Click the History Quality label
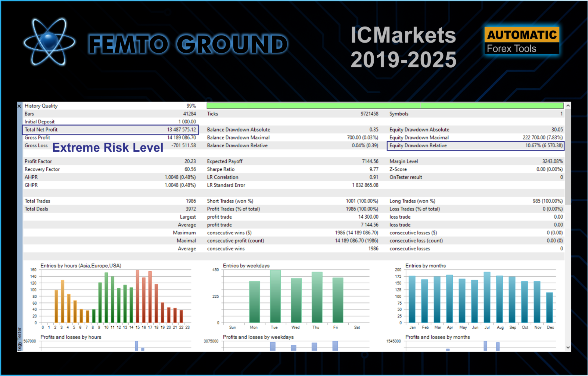The width and height of the screenshot is (588, 376). point(41,106)
